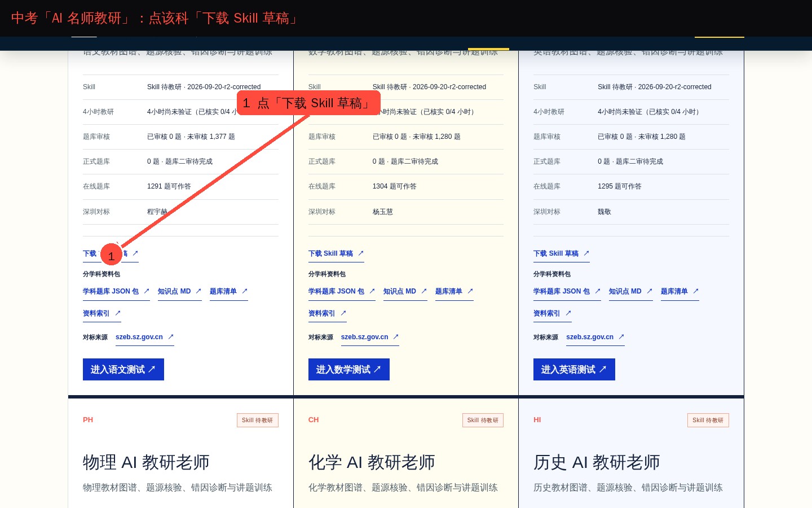This screenshot has width=812, height=508.
Task: Click HI label on history card
Action: tap(537, 420)
